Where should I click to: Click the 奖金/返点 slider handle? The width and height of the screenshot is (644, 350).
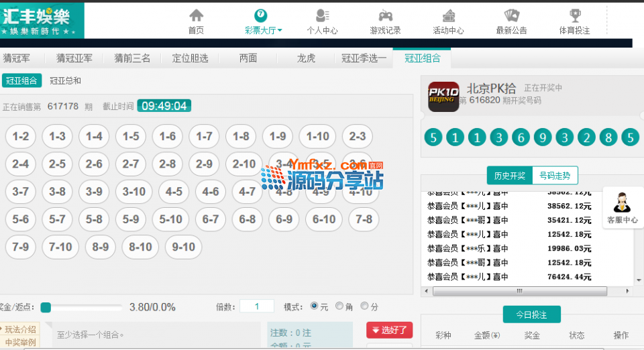46,308
